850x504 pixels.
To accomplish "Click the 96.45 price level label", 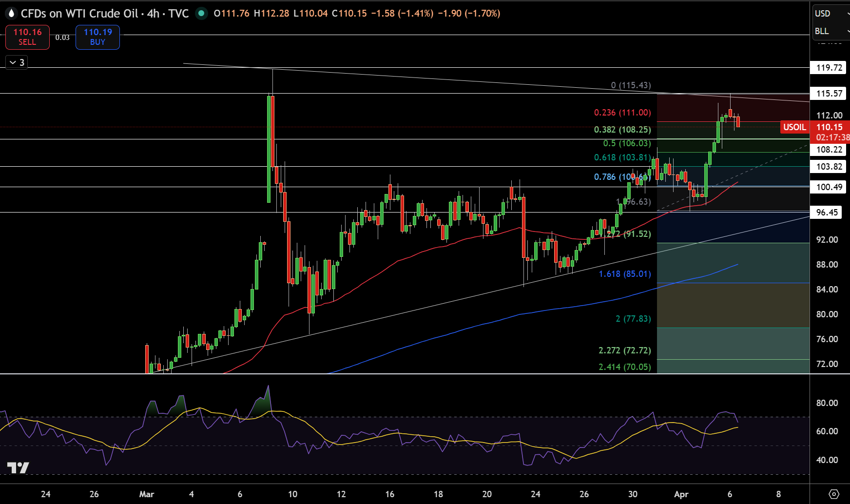I will tap(827, 213).
